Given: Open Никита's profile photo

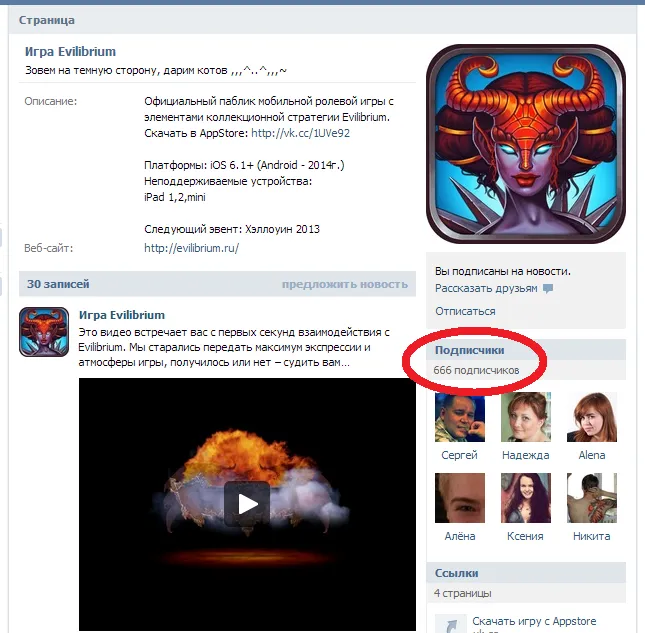Looking at the screenshot, I should pos(592,498).
